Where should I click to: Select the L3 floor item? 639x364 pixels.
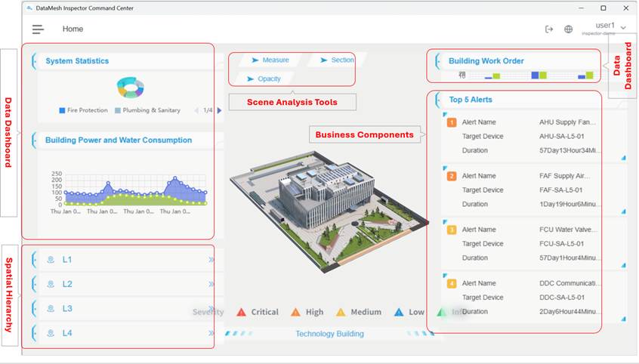click(x=67, y=309)
